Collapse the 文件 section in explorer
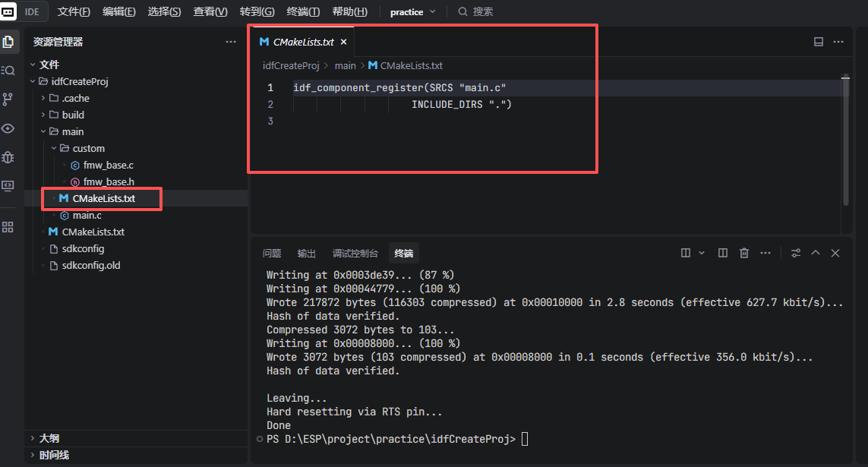This screenshot has width=868, height=467. 33,65
